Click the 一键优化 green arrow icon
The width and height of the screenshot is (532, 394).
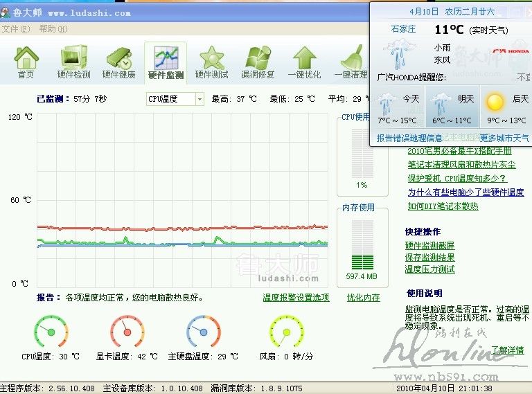tap(304, 62)
